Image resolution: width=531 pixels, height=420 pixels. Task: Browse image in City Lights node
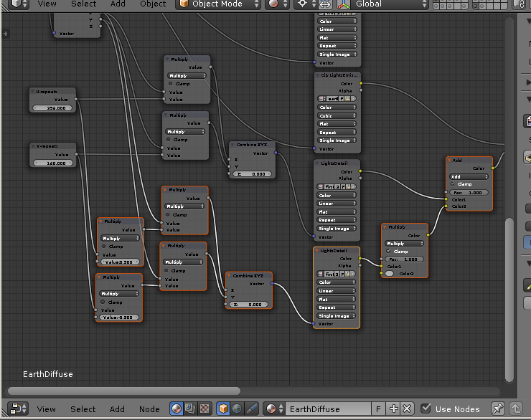(x=321, y=98)
